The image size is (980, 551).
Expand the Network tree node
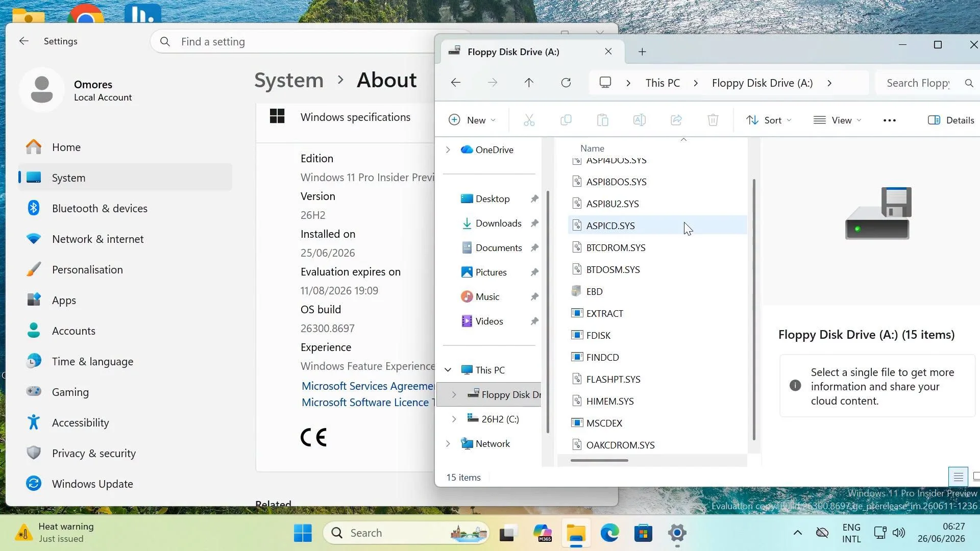point(448,443)
